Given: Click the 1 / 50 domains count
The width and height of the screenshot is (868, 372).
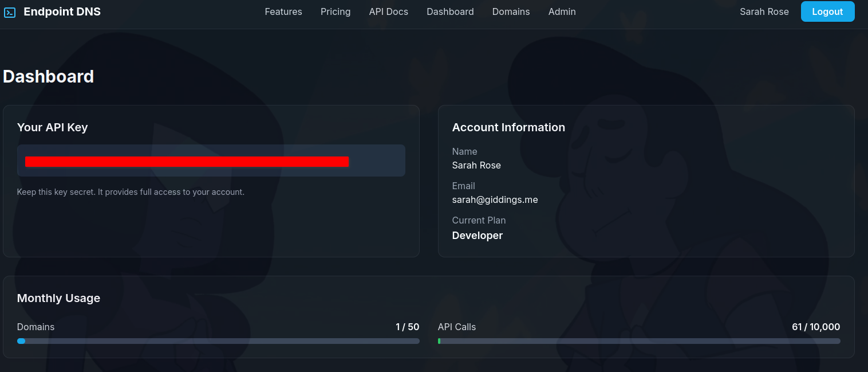Looking at the screenshot, I should coord(407,327).
